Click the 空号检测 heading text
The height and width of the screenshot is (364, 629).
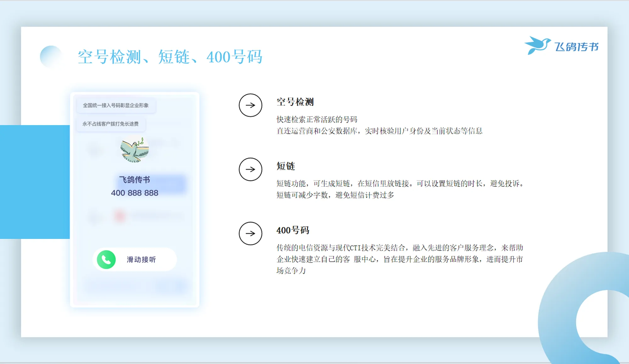(x=295, y=102)
